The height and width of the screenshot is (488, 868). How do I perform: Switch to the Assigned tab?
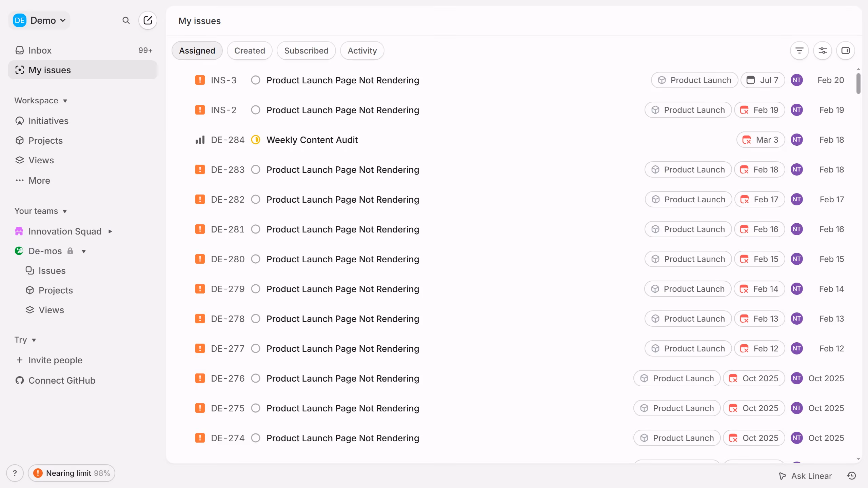(197, 51)
